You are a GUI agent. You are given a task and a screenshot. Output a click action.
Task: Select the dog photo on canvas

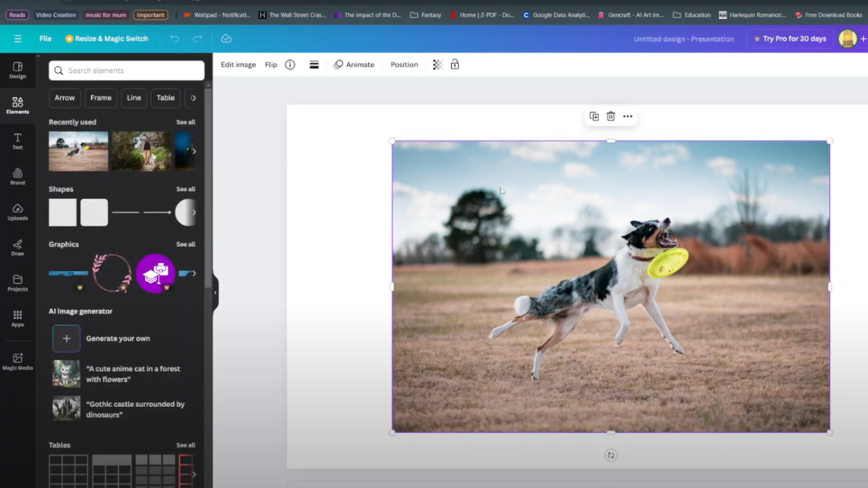tap(610, 286)
